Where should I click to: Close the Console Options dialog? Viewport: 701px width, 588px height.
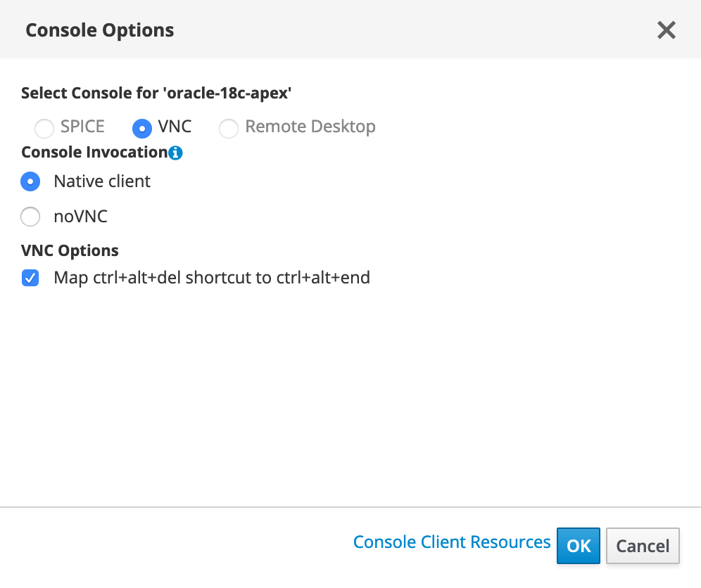[x=666, y=30]
